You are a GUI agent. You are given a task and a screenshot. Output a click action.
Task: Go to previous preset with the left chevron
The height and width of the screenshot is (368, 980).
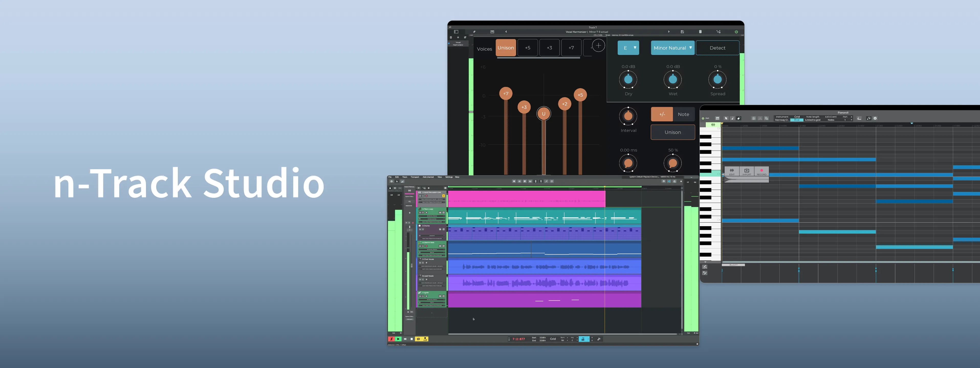(506, 32)
